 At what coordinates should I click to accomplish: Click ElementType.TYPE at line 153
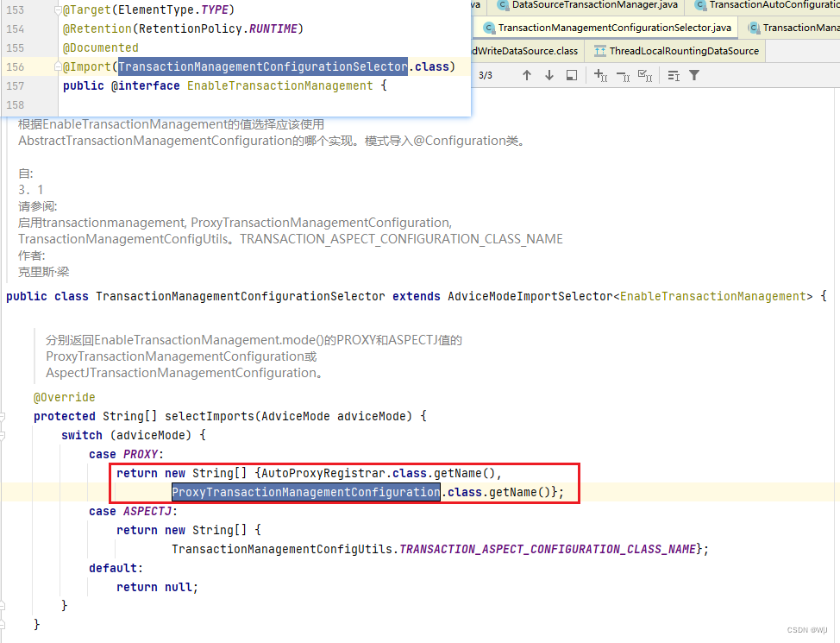tap(173, 9)
